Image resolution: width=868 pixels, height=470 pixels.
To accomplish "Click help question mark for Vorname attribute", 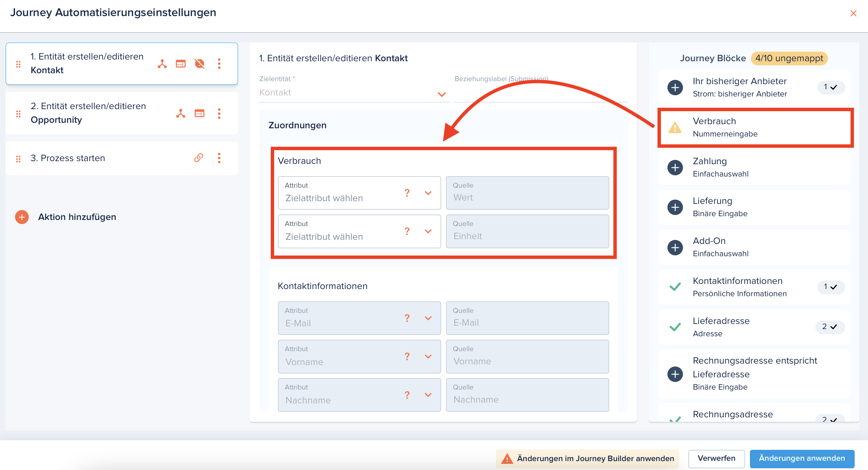I will click(x=407, y=356).
